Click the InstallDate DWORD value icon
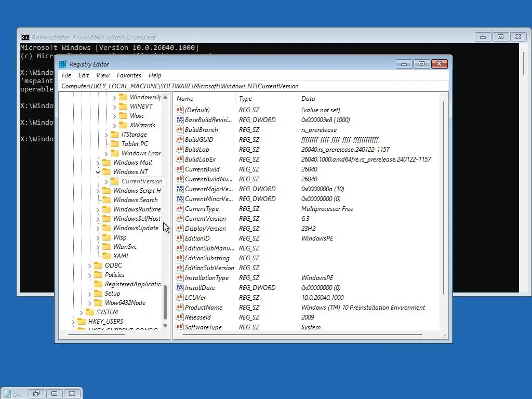 point(179,287)
